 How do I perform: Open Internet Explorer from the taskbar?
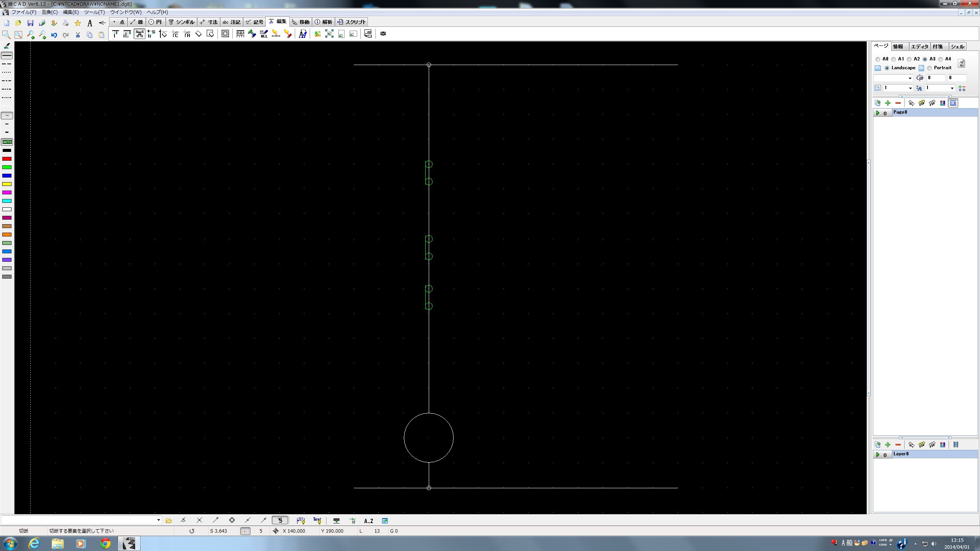pos(34,543)
